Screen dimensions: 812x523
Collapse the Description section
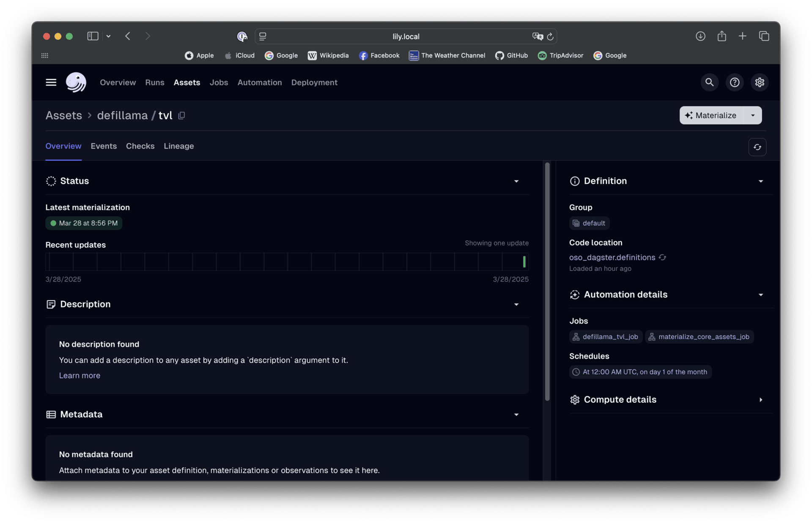coord(516,304)
